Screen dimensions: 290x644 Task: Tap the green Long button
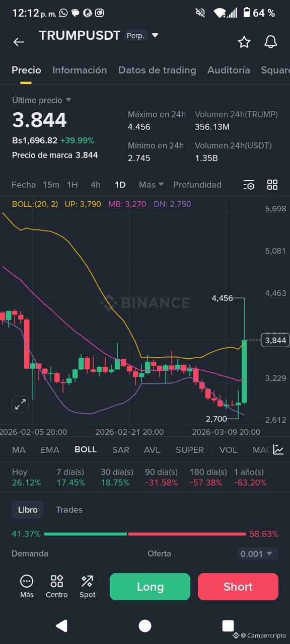[150, 587]
